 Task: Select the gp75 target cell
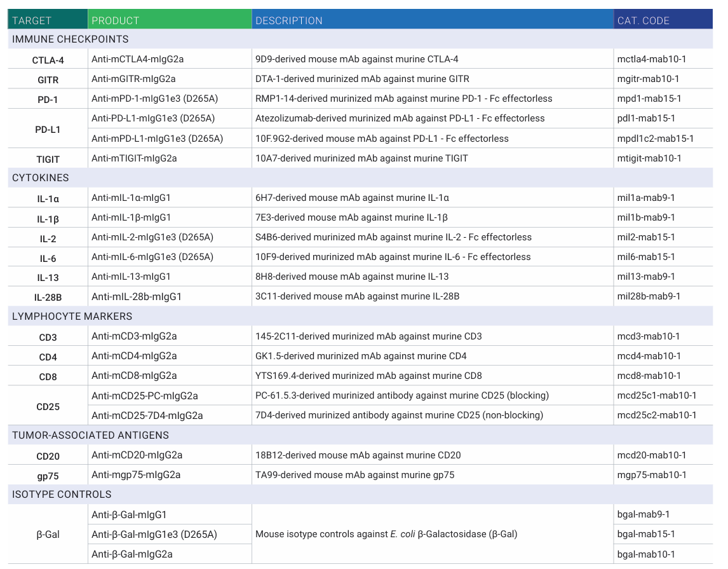point(48,475)
